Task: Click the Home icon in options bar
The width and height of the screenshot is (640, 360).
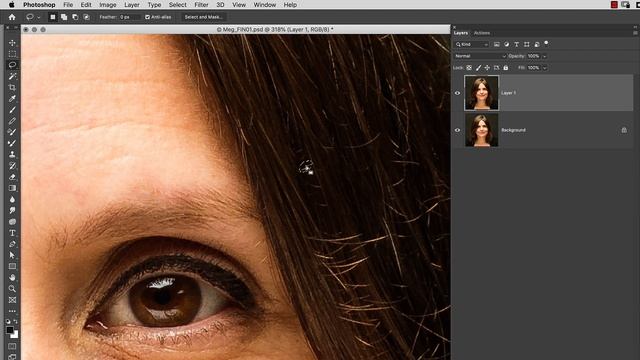Action: [12, 17]
